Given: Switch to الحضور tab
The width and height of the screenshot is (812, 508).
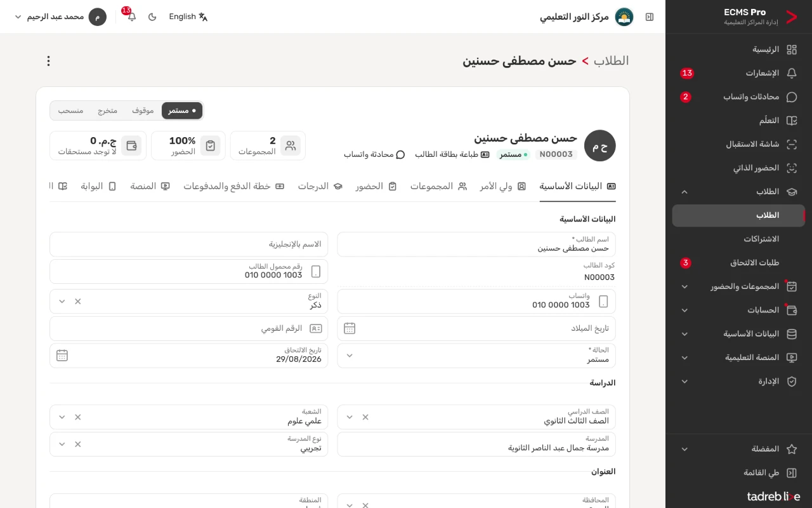Looking at the screenshot, I should [x=376, y=186].
